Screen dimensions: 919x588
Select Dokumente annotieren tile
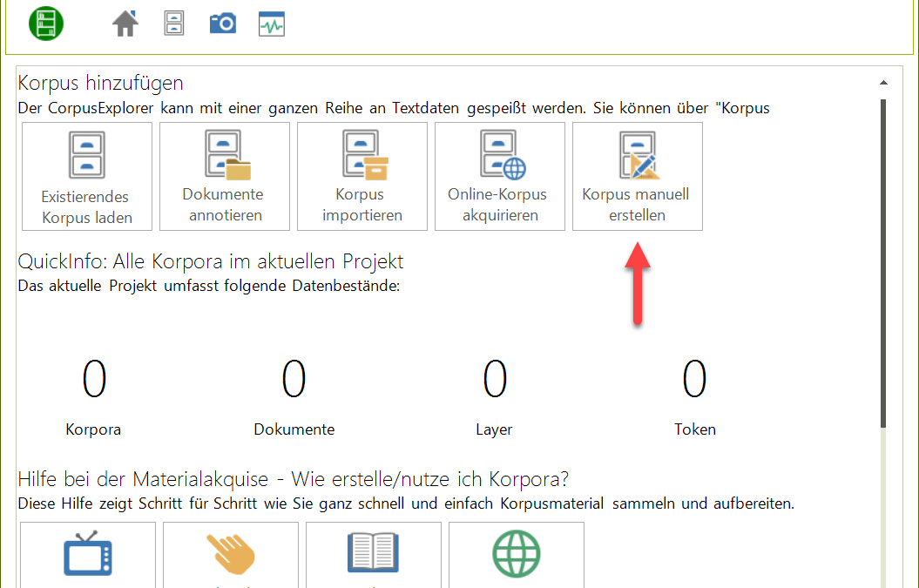225,176
